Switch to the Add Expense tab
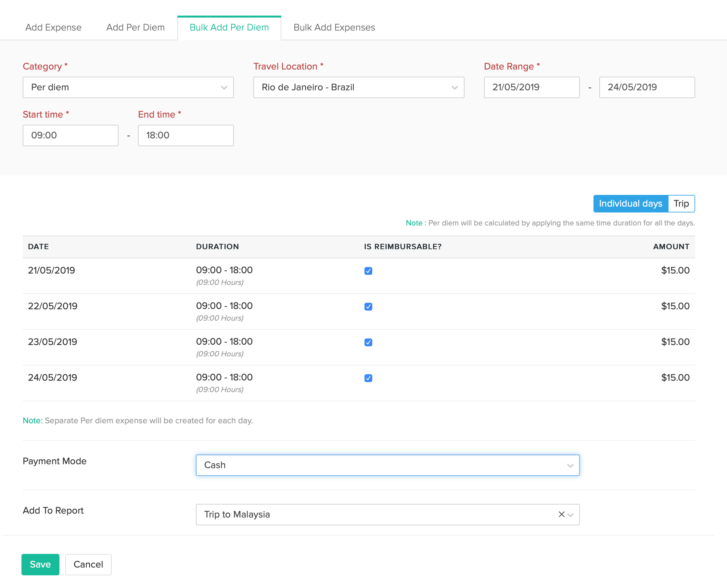The height and width of the screenshot is (588, 727). 53,27
